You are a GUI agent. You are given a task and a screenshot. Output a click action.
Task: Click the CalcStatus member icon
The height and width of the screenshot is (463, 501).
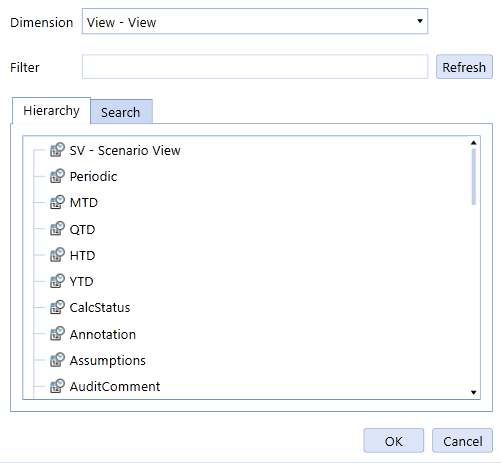57,307
